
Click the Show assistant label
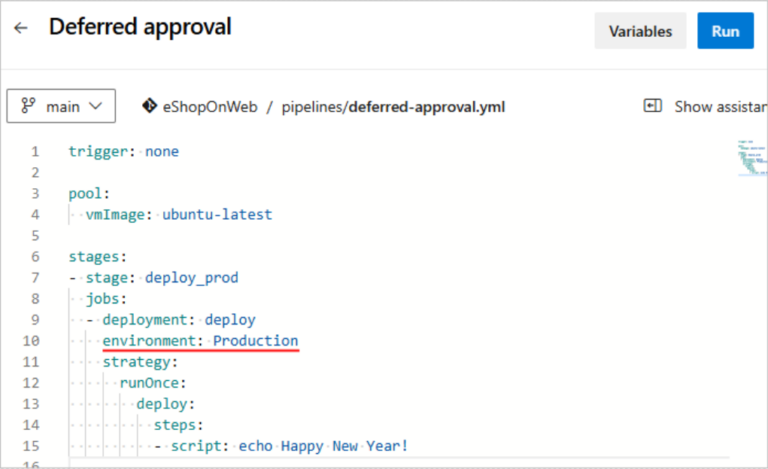click(721, 107)
